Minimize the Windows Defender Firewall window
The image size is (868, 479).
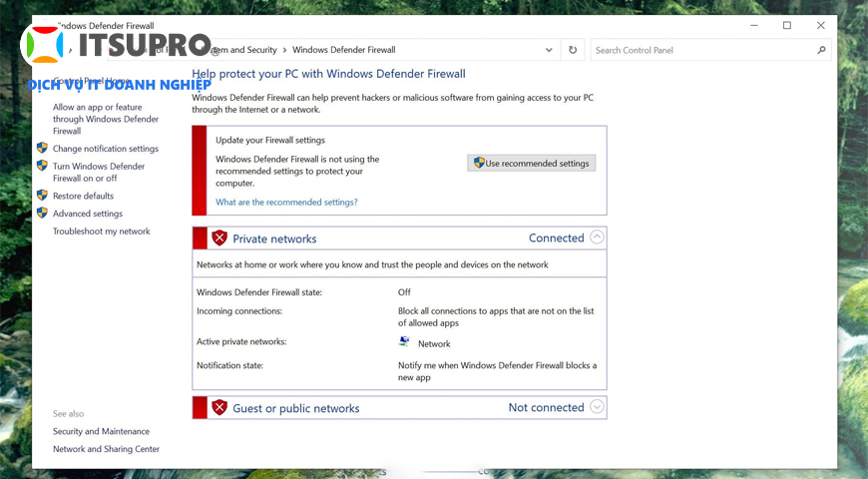click(754, 26)
